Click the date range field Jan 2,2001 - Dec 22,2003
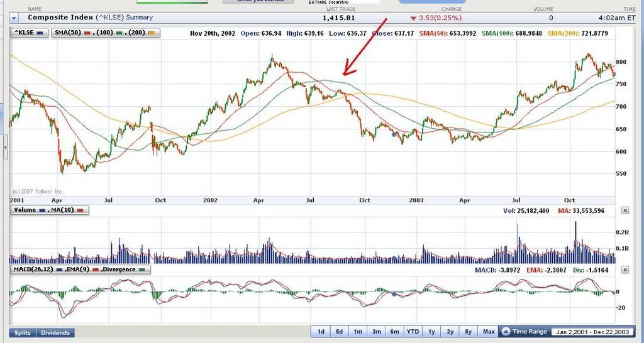The image size is (644, 343). tap(595, 332)
